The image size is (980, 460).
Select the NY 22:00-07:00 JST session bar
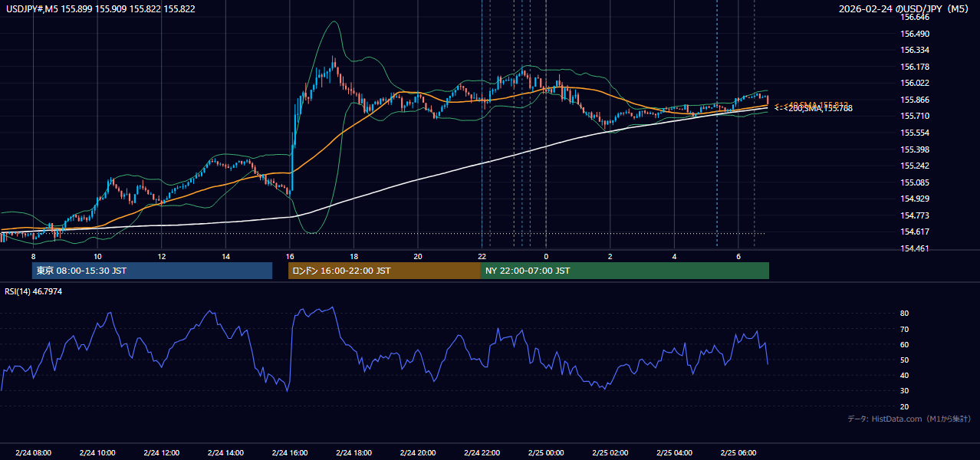click(x=625, y=271)
